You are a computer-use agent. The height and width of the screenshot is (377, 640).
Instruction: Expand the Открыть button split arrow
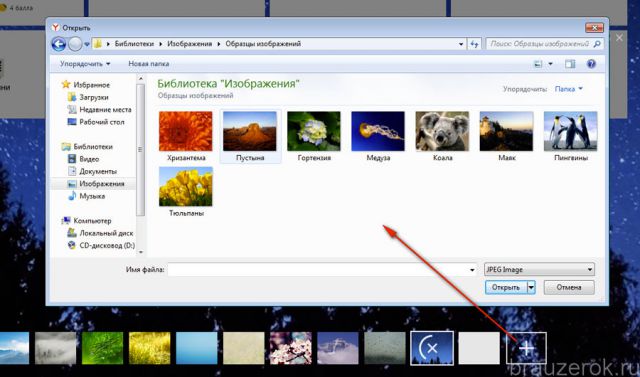click(x=531, y=287)
